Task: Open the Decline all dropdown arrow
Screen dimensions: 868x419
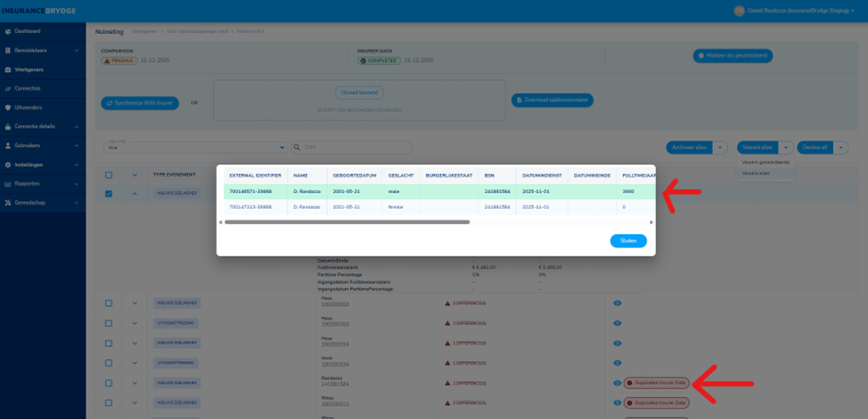Action: pos(840,147)
